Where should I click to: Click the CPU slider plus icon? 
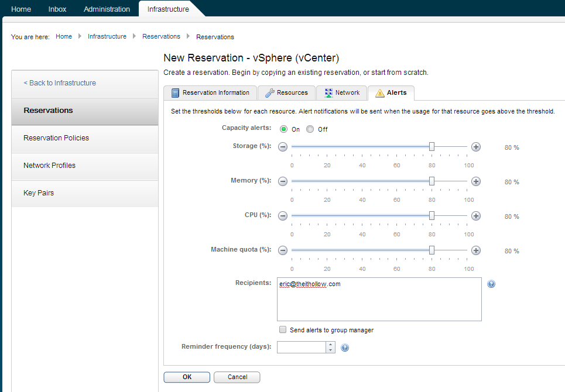[476, 216]
